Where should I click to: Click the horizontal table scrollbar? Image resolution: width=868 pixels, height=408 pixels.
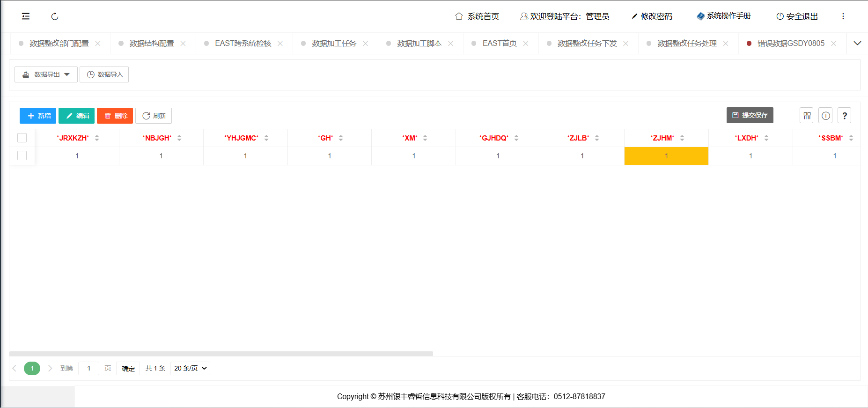pyautogui.click(x=221, y=354)
